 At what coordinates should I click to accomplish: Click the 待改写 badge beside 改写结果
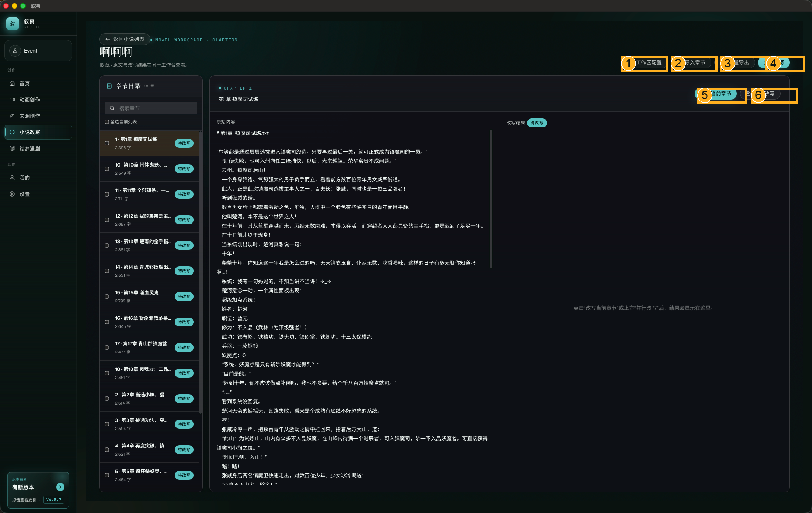point(537,123)
